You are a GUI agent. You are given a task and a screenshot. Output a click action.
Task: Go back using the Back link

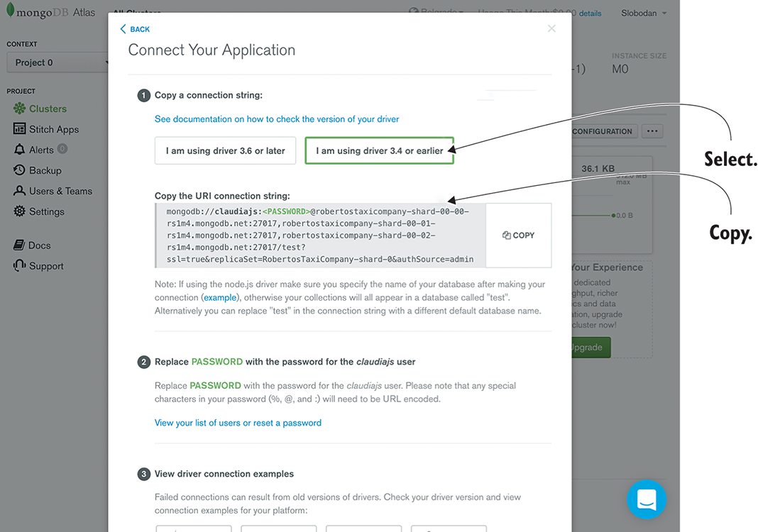pyautogui.click(x=135, y=29)
